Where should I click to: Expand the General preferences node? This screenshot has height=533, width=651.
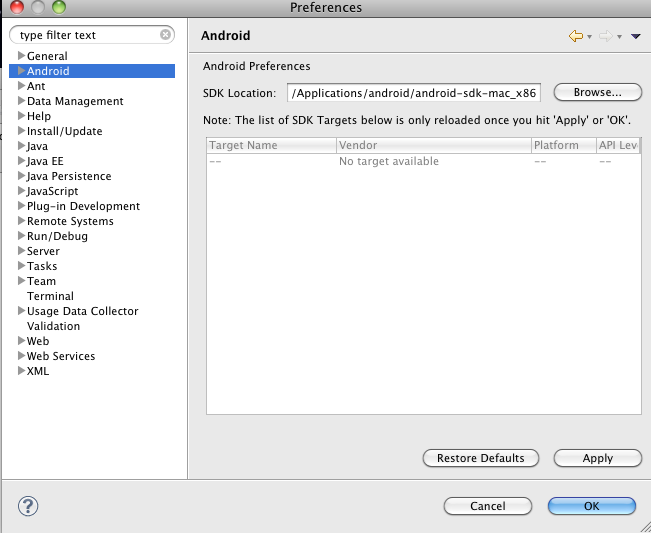pyautogui.click(x=21, y=56)
